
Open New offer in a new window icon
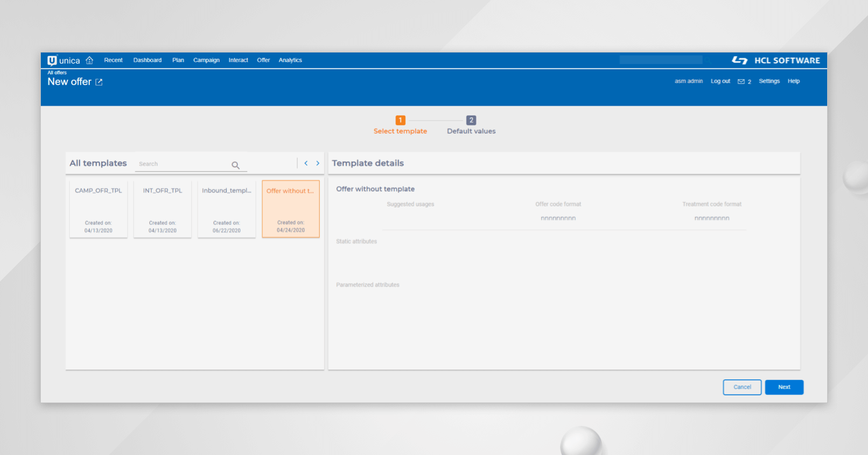[99, 82]
